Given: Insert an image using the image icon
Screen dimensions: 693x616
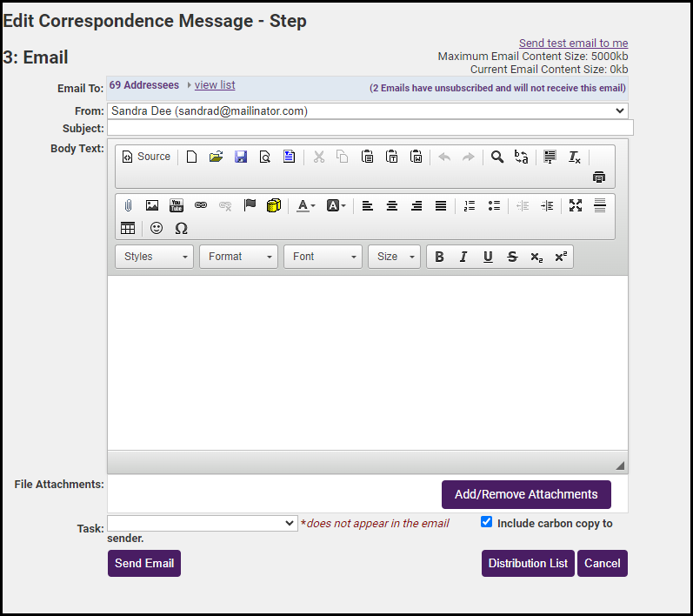Looking at the screenshot, I should tap(152, 205).
